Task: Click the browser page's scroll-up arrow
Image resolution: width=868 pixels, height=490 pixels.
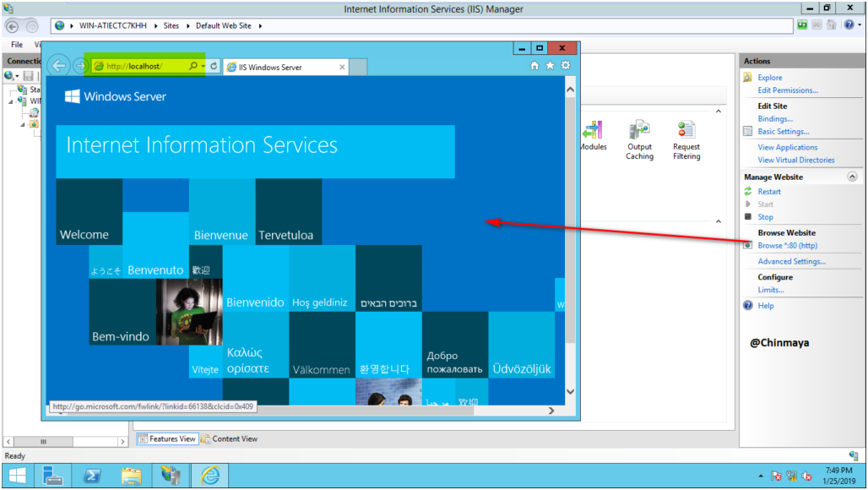Action: pyautogui.click(x=570, y=90)
